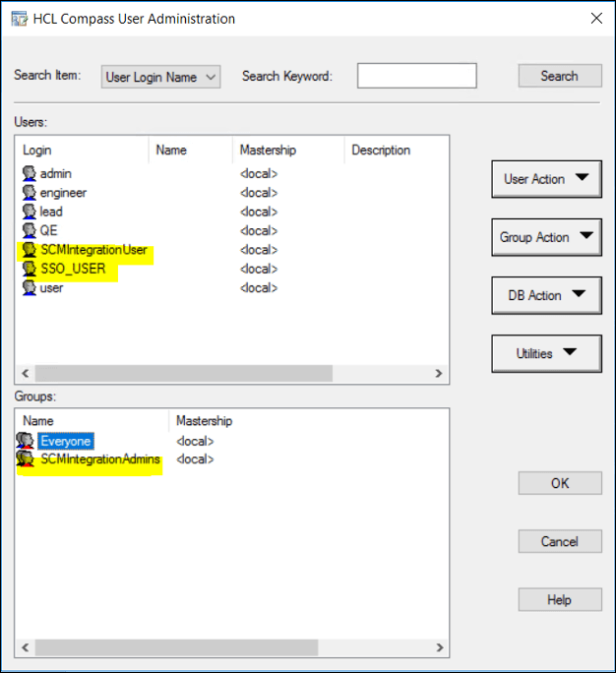Open the User Action dropdown menu
Image resolution: width=616 pixels, height=673 pixels.
[x=546, y=179]
